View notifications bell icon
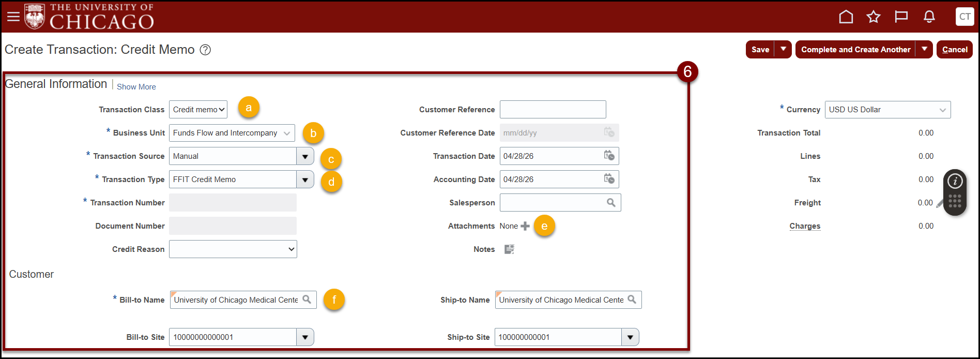 (929, 17)
